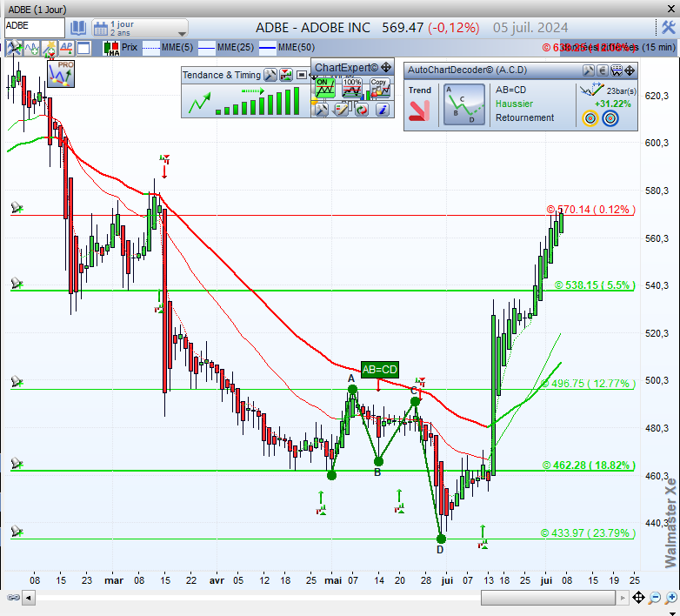Toggle the MME(50) legend entry
The width and height of the screenshot is (680, 616).
coord(287,47)
